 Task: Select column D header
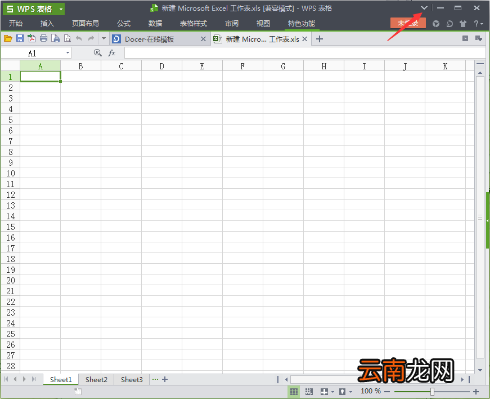click(162, 66)
